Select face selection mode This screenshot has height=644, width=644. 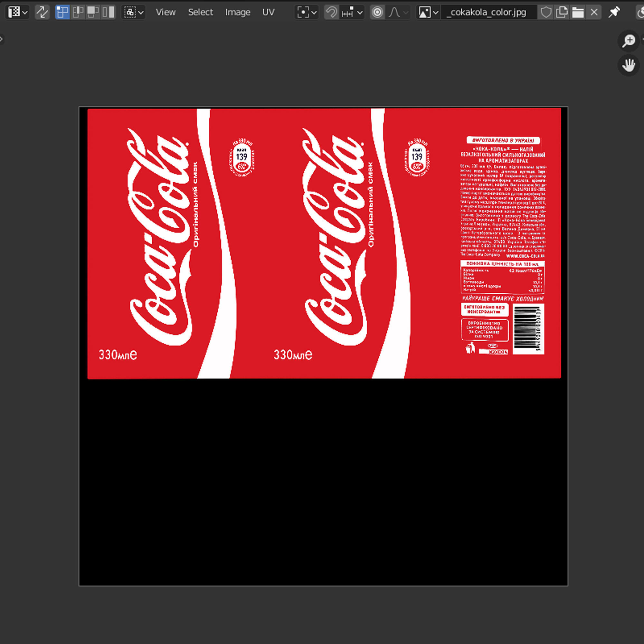pos(93,12)
